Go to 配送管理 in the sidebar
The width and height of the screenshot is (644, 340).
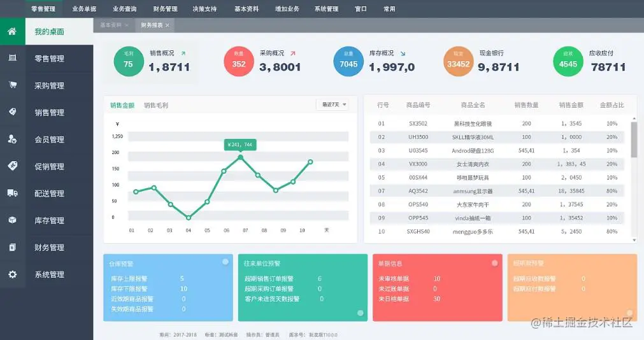(x=49, y=194)
